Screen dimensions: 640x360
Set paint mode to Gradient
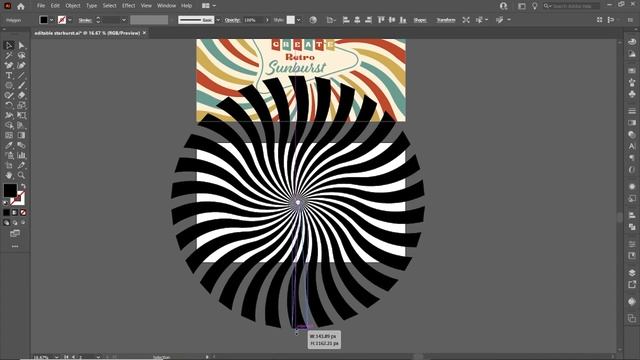point(15,213)
